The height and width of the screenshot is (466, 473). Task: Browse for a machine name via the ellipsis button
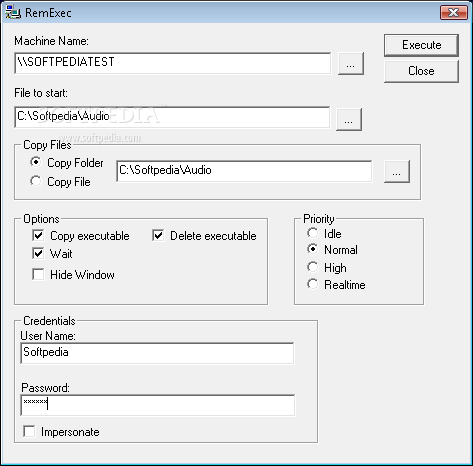pos(351,63)
